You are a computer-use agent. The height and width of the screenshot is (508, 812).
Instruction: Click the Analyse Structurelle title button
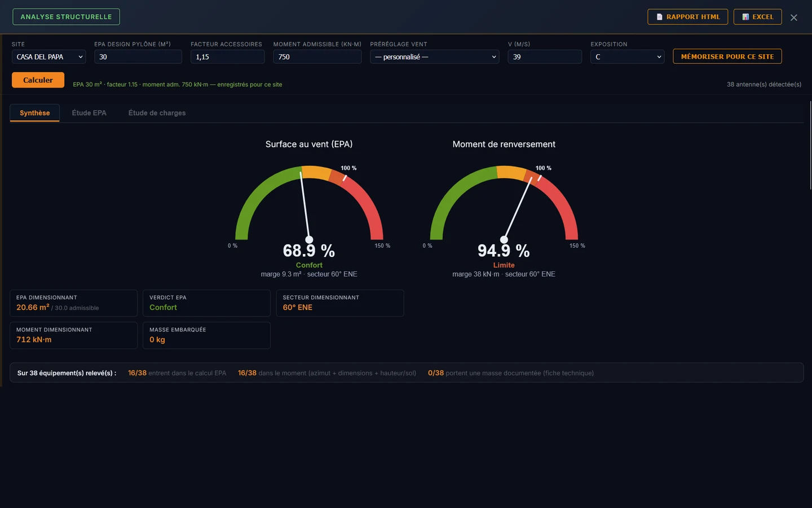pyautogui.click(x=66, y=17)
